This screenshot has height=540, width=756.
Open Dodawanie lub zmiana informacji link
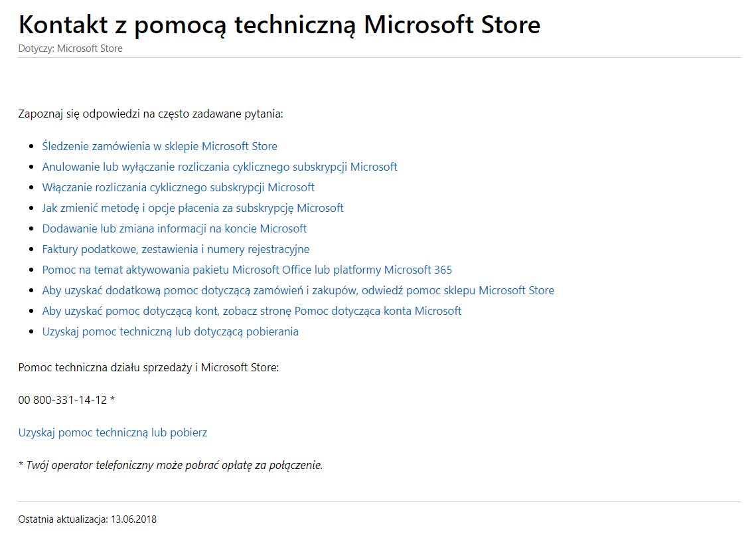tap(174, 228)
